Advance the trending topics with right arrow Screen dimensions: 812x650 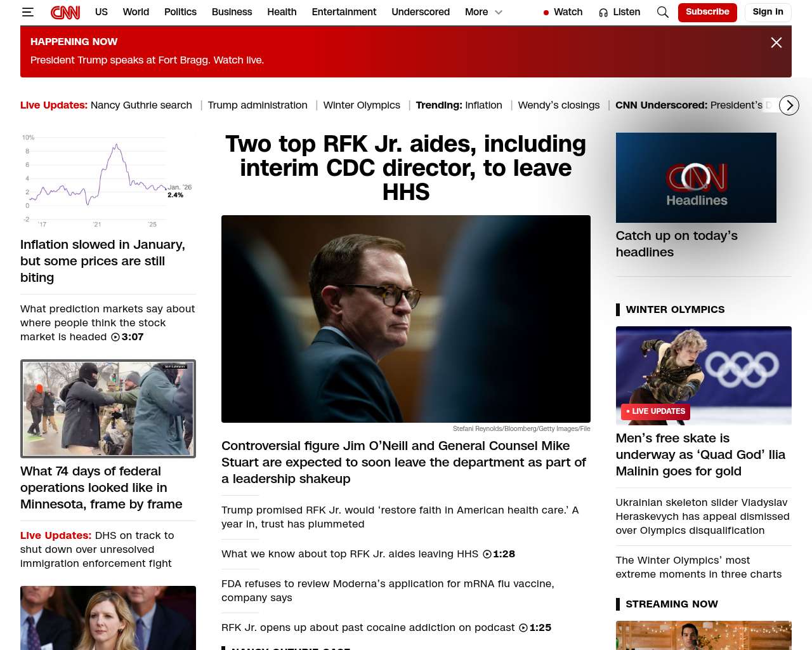789,105
